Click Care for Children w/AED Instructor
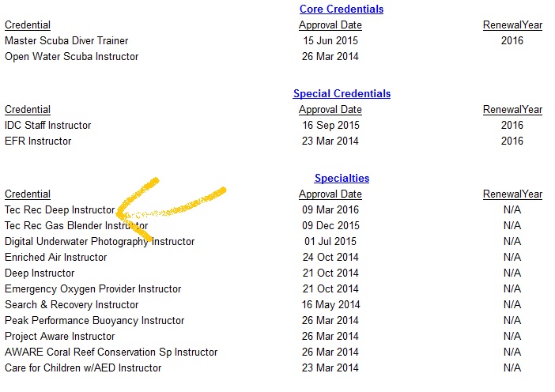 point(83,368)
